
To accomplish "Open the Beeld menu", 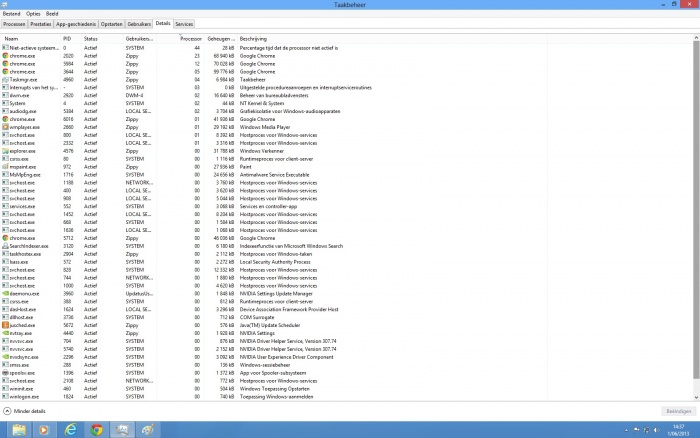I will [52, 14].
